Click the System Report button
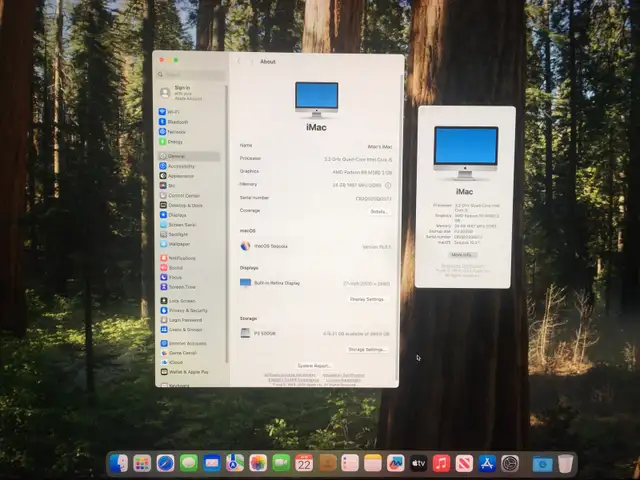Image resolution: width=640 pixels, height=480 pixels. click(314, 366)
